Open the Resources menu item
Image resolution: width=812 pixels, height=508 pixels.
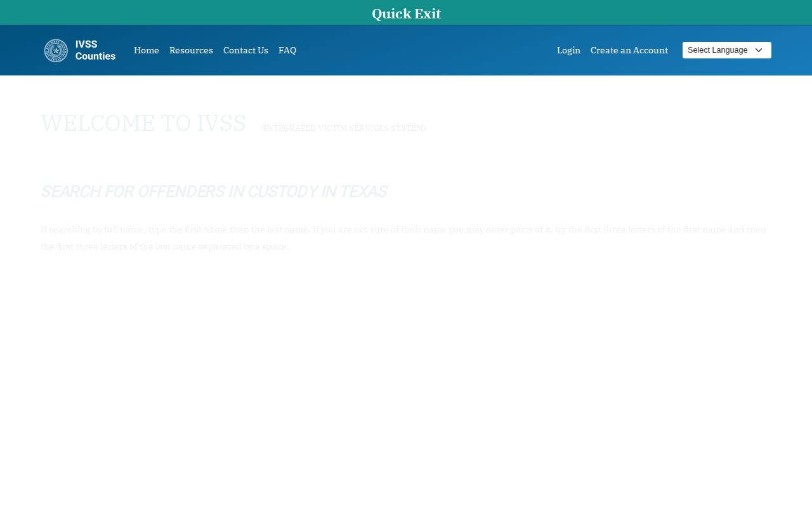point(191,50)
